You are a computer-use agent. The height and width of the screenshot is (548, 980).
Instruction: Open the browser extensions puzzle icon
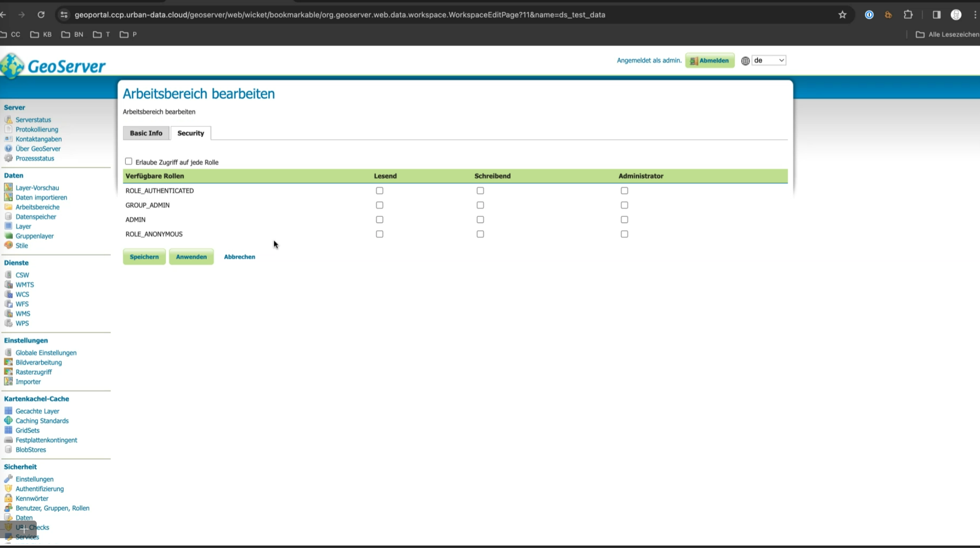pyautogui.click(x=908, y=15)
